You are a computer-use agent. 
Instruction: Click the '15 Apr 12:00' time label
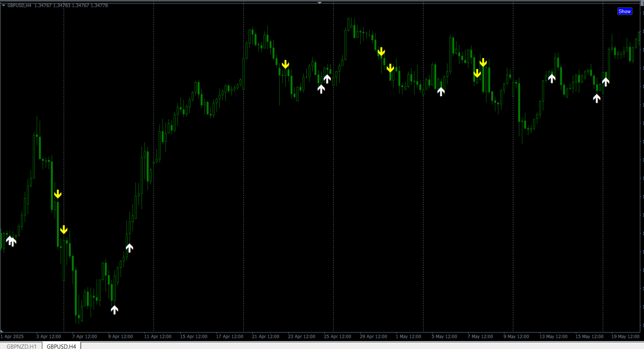click(194, 337)
